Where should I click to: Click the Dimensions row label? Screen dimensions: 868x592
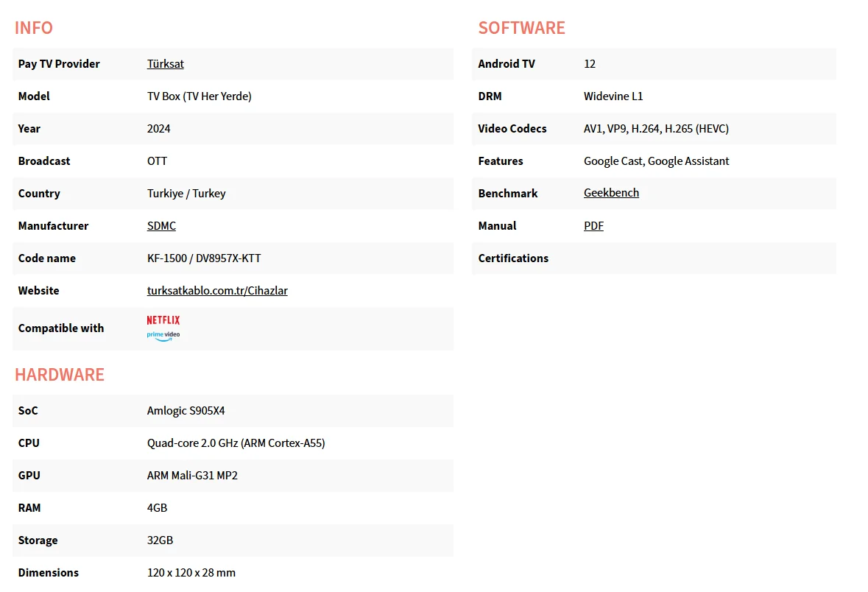click(48, 573)
